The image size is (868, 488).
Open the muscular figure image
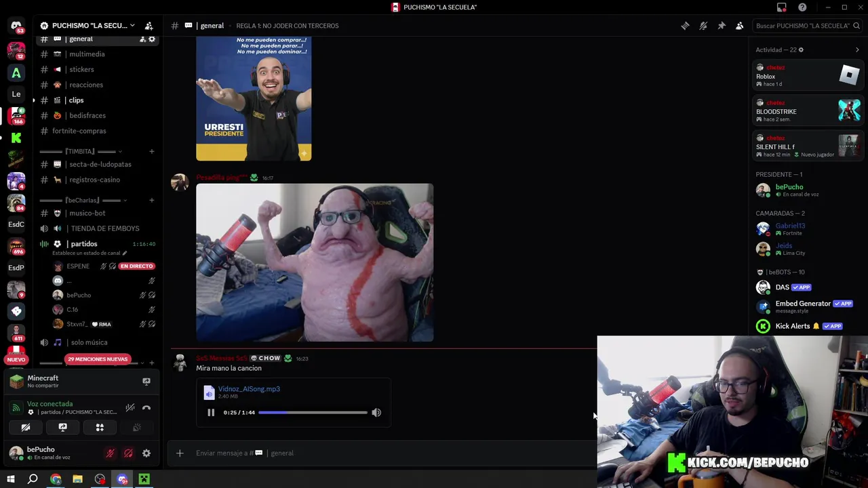315,262
